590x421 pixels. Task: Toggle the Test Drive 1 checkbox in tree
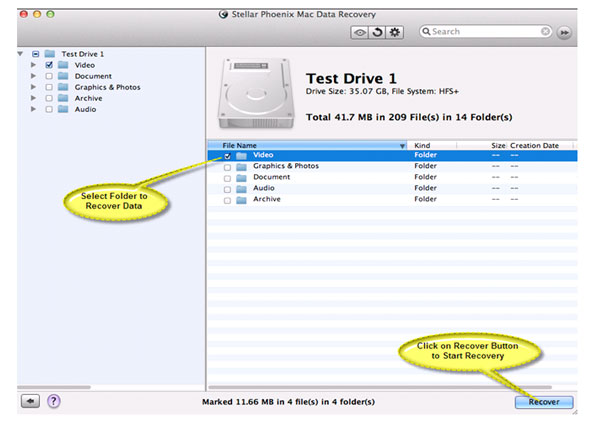[x=35, y=54]
